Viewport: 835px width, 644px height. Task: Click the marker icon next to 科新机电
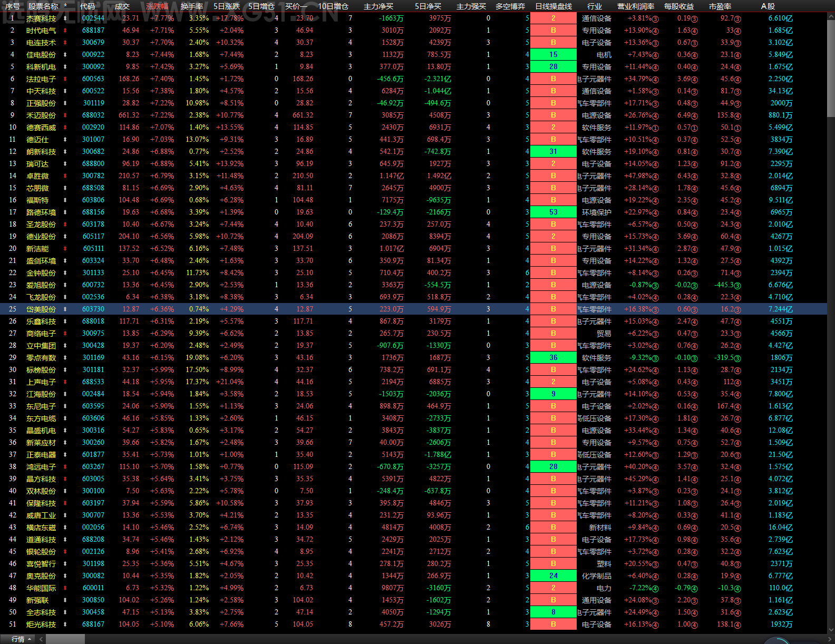click(x=65, y=67)
